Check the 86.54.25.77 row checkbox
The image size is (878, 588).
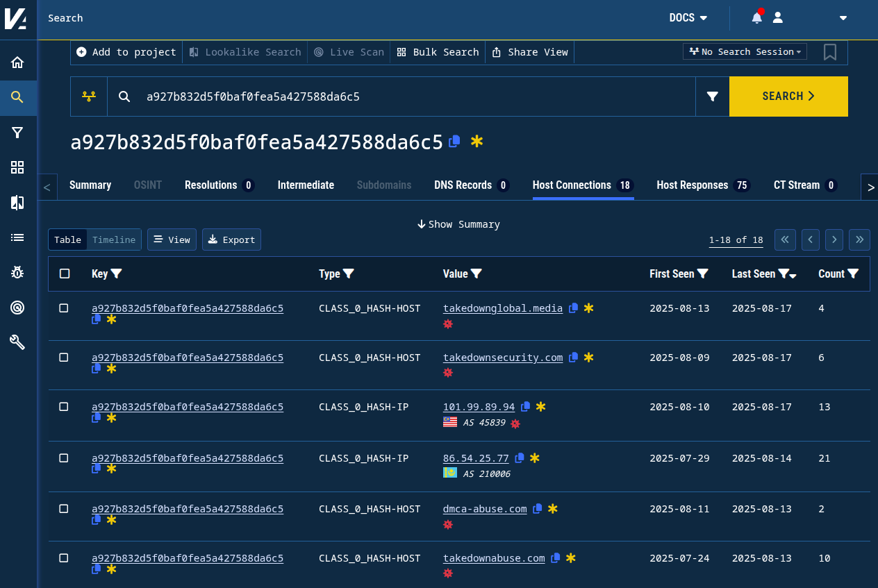[x=64, y=458]
